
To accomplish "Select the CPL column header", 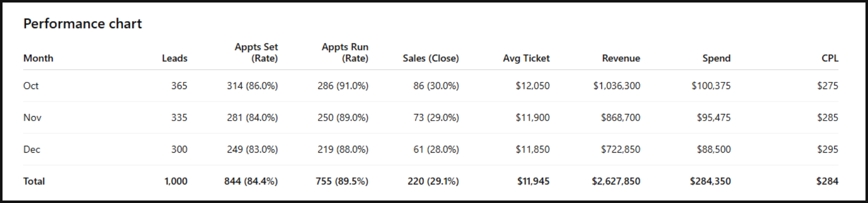I will tap(830, 58).
